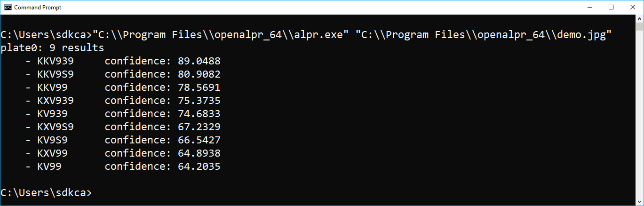Click the "plate0: 9 results" line
This screenshot has width=644, height=206.
pyautogui.click(x=52, y=48)
